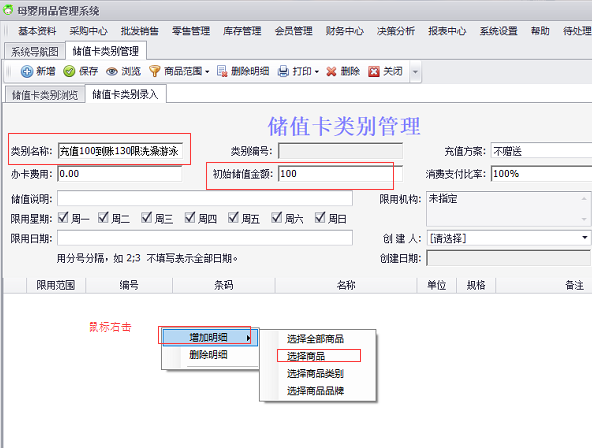
Task: Click the 保存 green checkmark icon
Action: [x=69, y=71]
